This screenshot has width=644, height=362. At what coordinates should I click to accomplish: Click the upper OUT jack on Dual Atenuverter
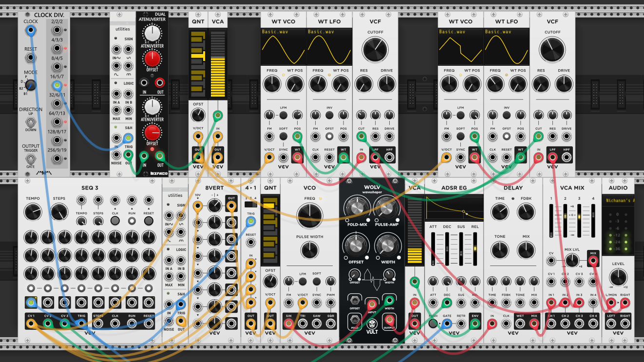(x=160, y=83)
